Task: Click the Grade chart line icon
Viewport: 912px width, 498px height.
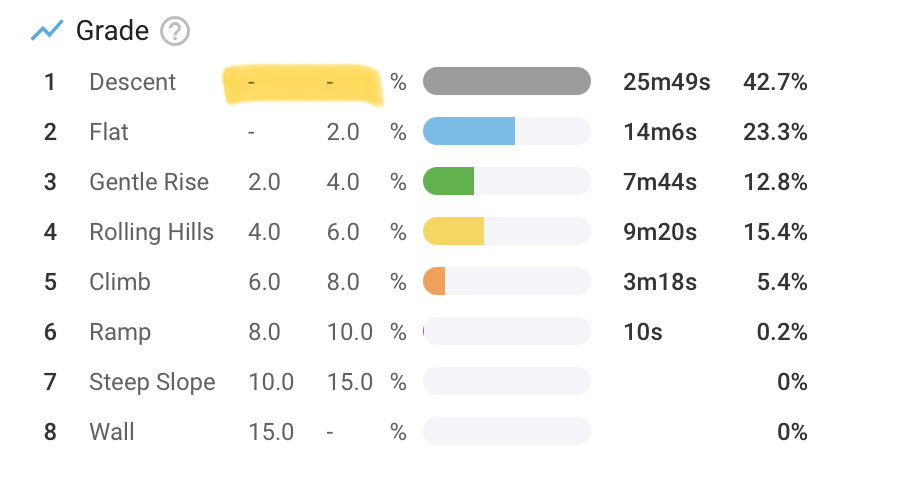Action: tap(46, 32)
